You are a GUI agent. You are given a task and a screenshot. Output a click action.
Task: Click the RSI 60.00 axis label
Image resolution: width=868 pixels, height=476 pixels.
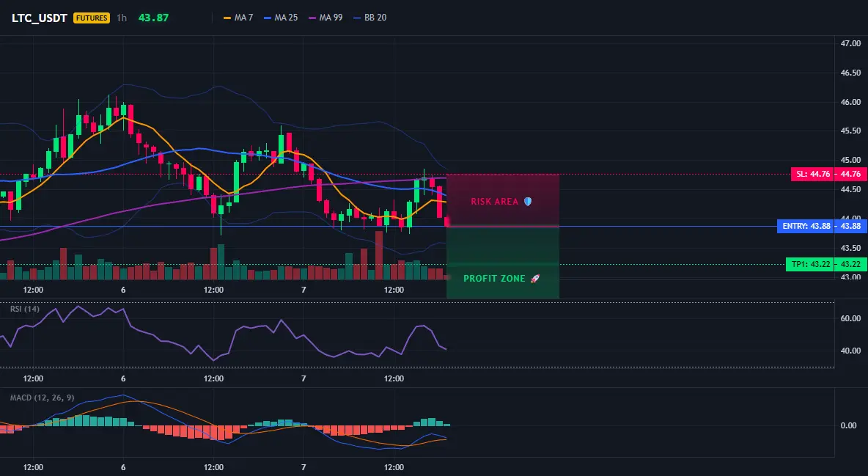850,318
